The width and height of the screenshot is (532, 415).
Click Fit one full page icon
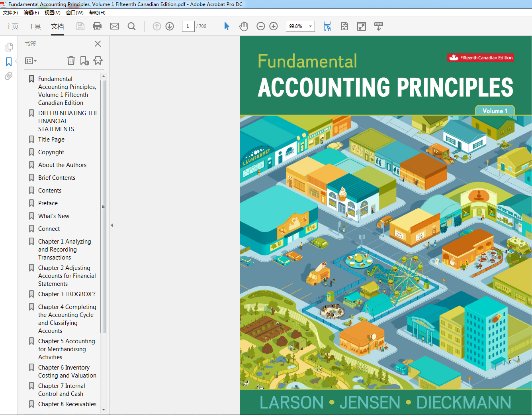[x=344, y=26]
